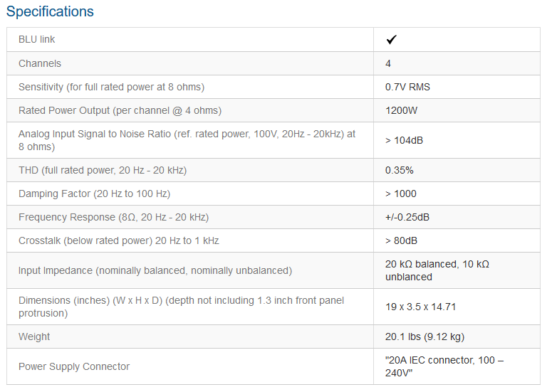
Task: Click the THD row label
Action: tap(103, 171)
